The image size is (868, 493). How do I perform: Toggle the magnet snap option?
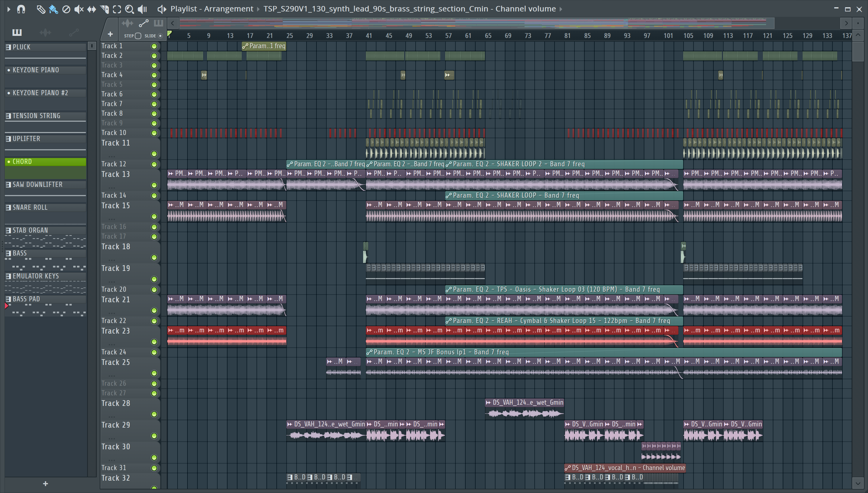coord(21,9)
